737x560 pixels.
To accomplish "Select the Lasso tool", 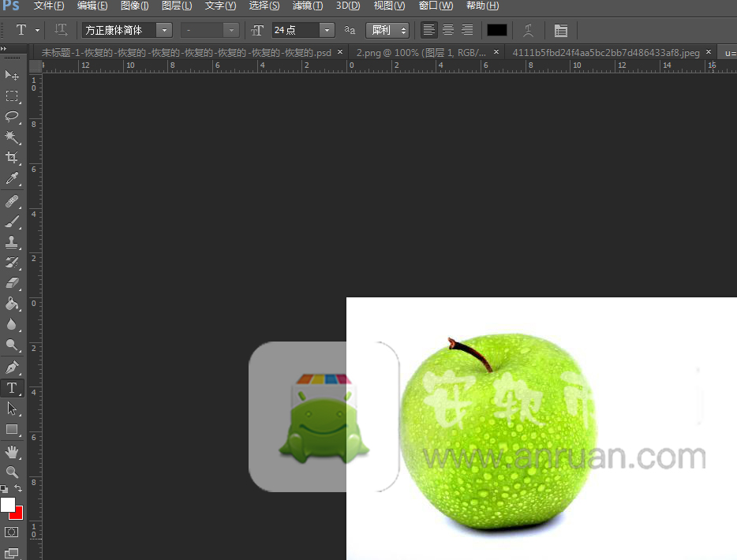I will point(12,117).
